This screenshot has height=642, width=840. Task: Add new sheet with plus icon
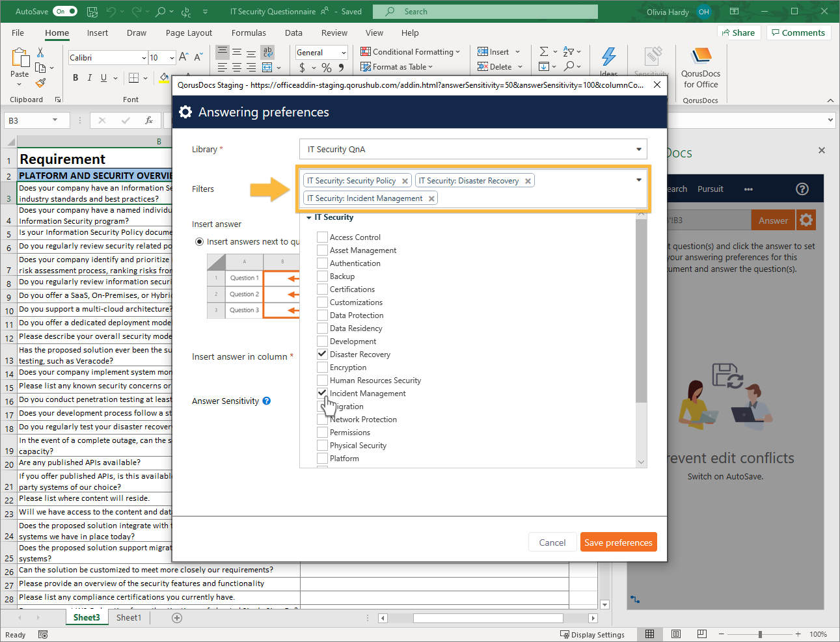pos(177,618)
